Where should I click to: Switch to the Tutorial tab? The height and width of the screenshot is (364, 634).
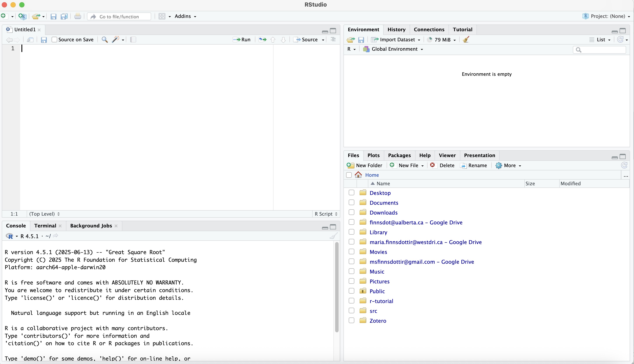click(463, 29)
